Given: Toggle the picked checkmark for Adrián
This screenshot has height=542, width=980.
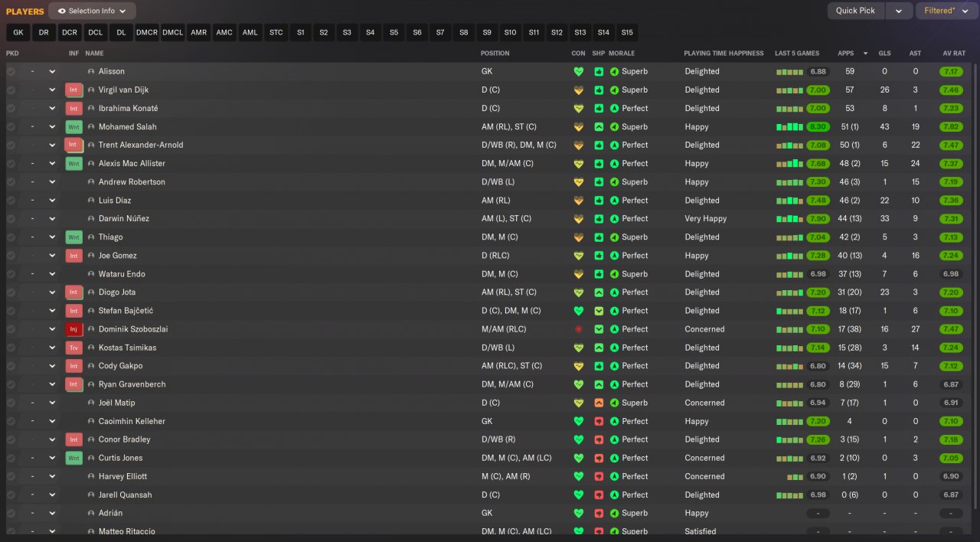Looking at the screenshot, I should pyautogui.click(x=11, y=513).
